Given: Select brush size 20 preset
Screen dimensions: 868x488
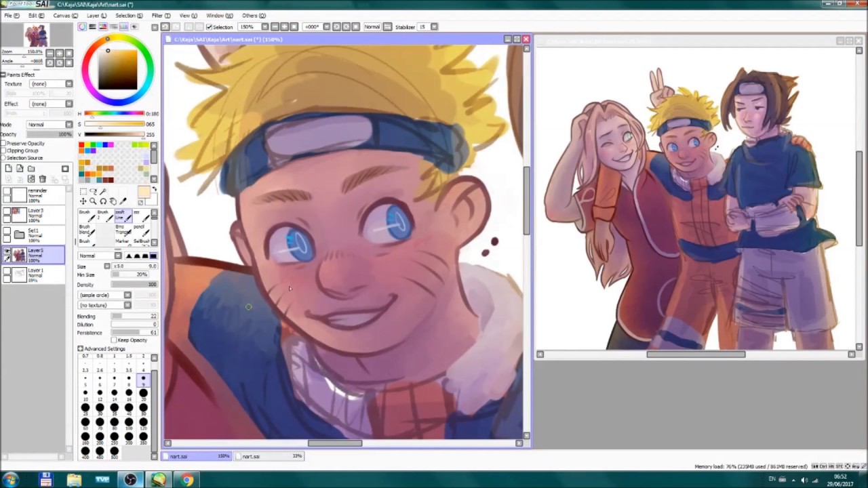Looking at the screenshot, I should [143, 395].
